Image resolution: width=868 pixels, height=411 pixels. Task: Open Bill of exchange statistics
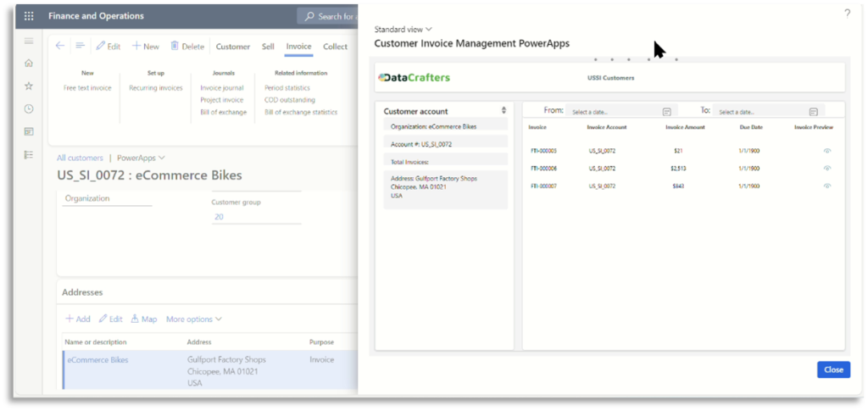(301, 113)
